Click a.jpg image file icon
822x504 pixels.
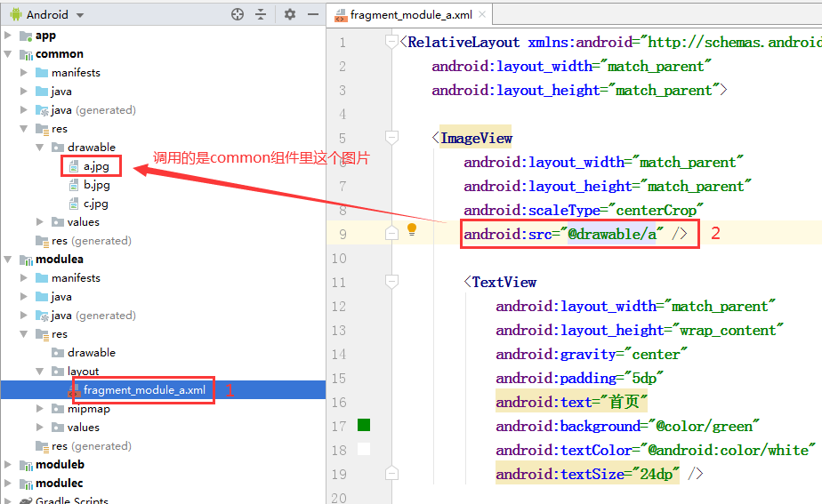click(x=74, y=166)
